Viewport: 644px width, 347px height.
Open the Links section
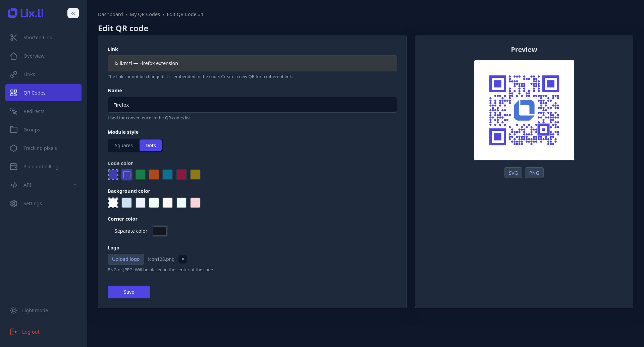43,74
